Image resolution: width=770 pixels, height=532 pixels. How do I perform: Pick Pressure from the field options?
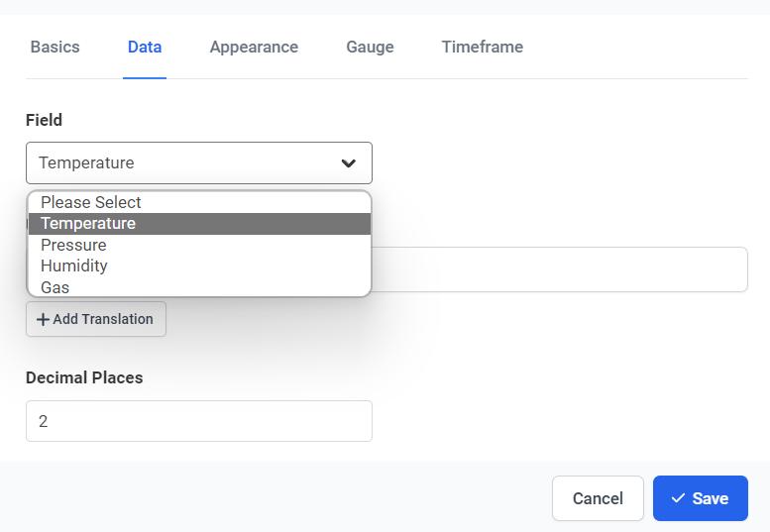coord(73,245)
